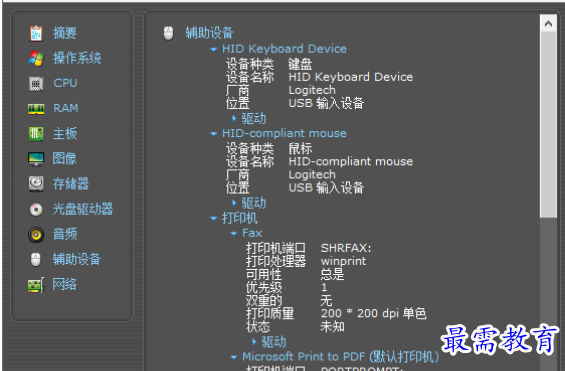Open the 音频 section label
Screen dimensions: 565x371
65,234
